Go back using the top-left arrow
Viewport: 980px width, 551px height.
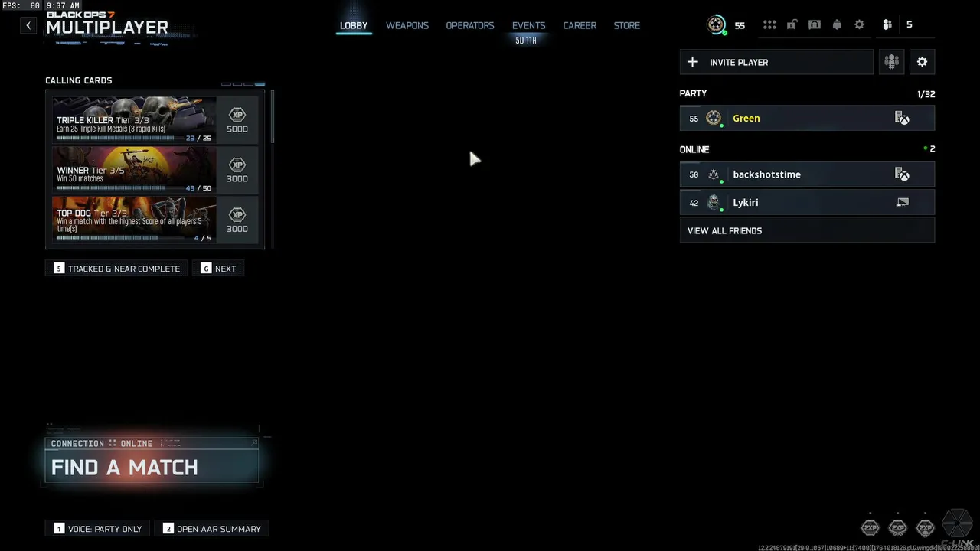coord(28,25)
